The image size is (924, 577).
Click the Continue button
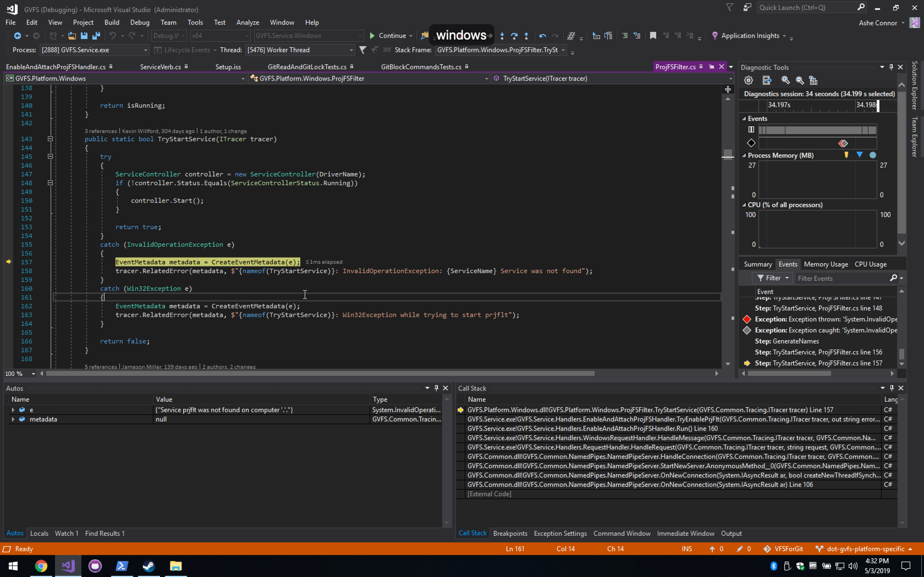click(x=388, y=36)
